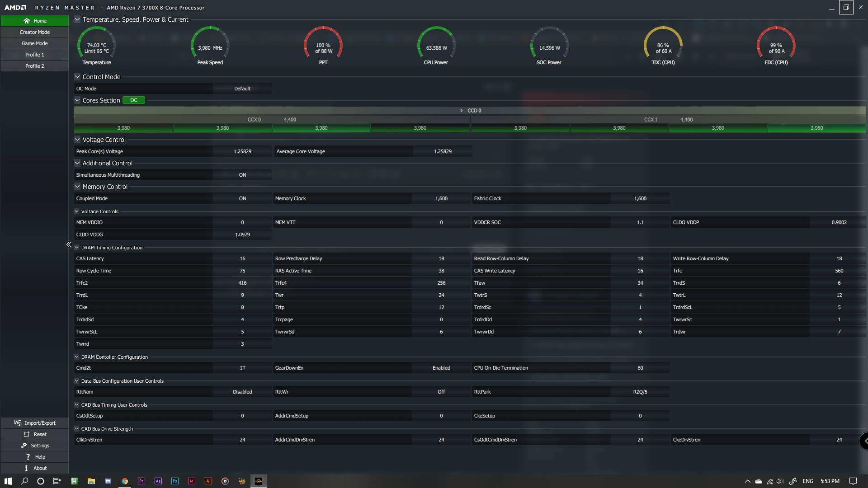Open Profile 1

tap(35, 55)
